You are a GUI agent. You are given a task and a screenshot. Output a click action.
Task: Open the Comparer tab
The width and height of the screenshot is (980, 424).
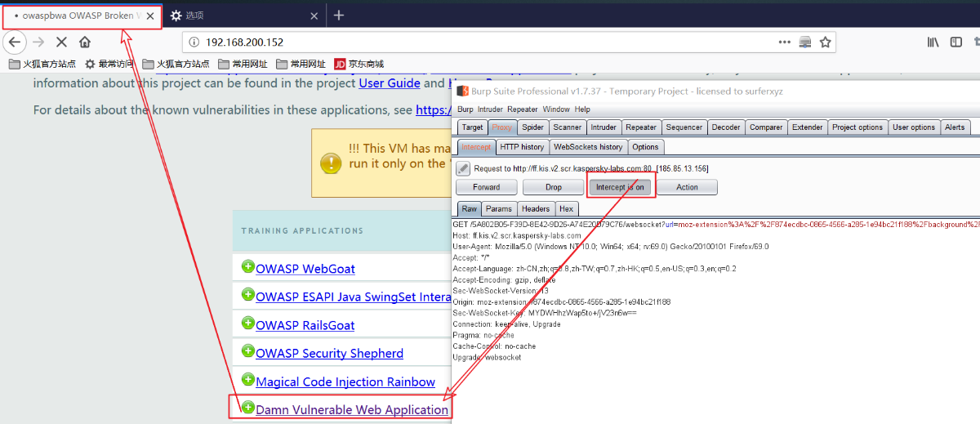click(766, 127)
